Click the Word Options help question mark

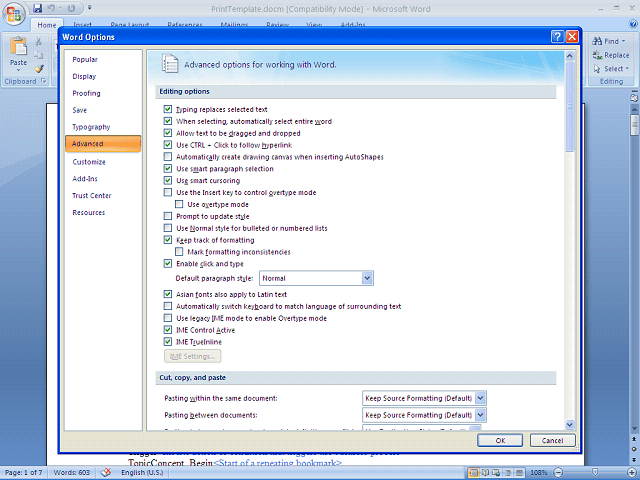click(x=558, y=37)
